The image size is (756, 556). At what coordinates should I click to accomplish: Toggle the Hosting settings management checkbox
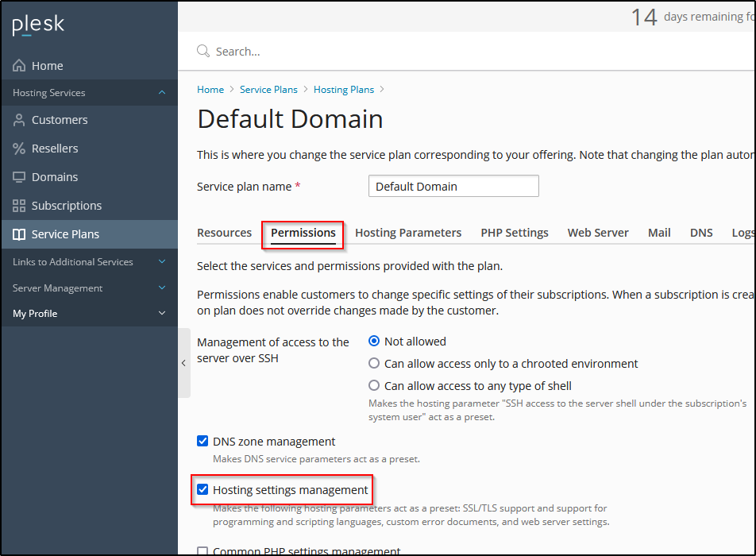[202, 490]
